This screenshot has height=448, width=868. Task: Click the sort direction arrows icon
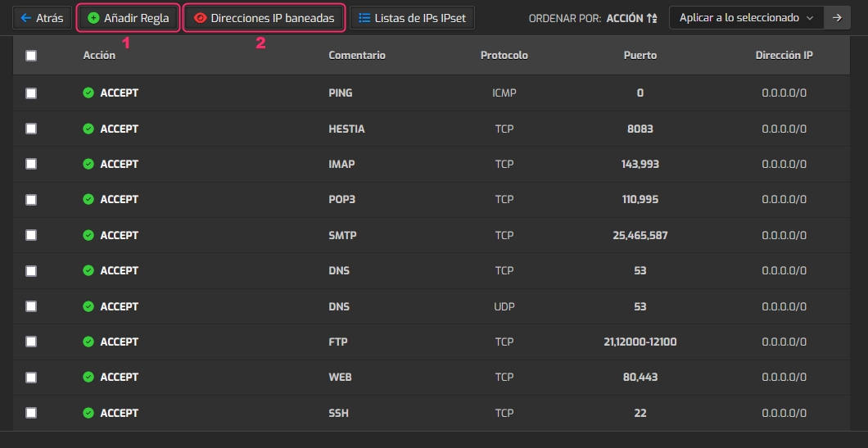point(652,18)
